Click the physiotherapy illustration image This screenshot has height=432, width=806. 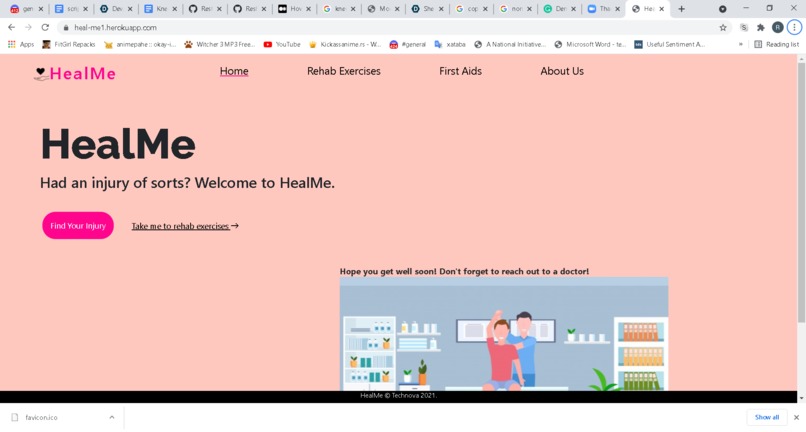pos(504,334)
